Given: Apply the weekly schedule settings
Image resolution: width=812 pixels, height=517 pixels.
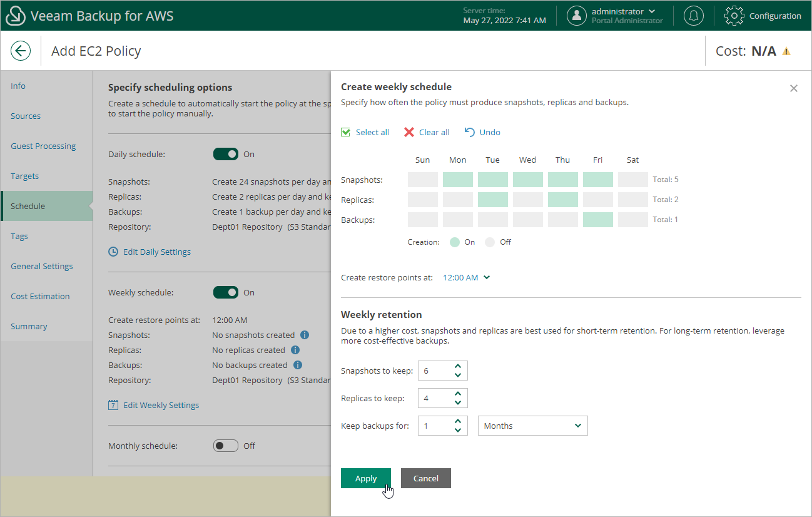Looking at the screenshot, I should [366, 478].
